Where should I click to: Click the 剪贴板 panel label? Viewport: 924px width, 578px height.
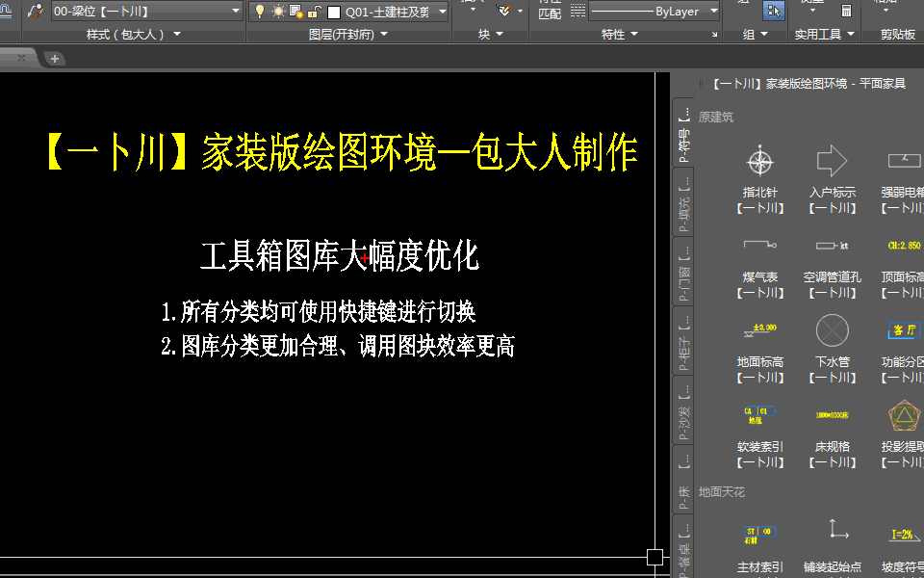coord(898,35)
